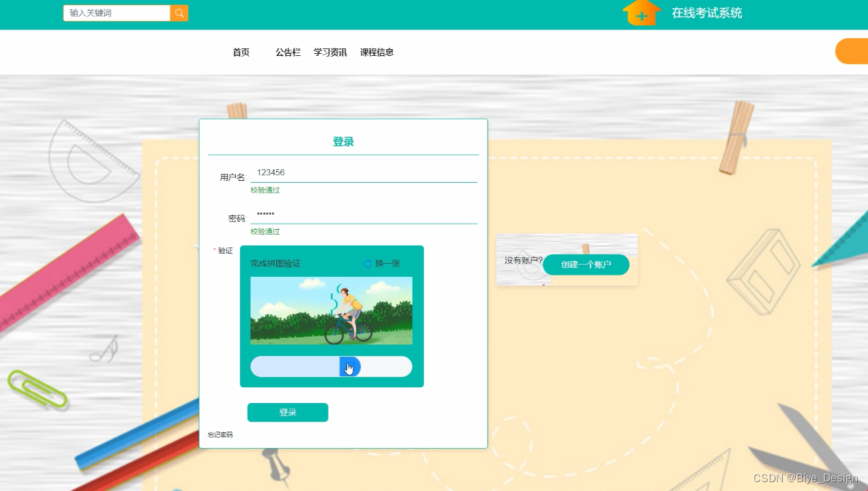
Task: Click the blue puzzle slider handle
Action: click(350, 367)
